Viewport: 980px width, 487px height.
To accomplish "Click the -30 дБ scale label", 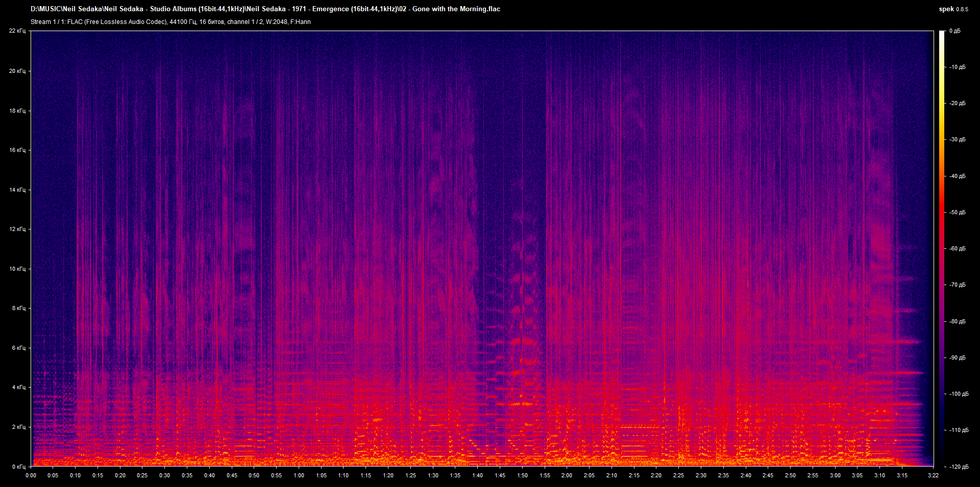I will pos(957,140).
